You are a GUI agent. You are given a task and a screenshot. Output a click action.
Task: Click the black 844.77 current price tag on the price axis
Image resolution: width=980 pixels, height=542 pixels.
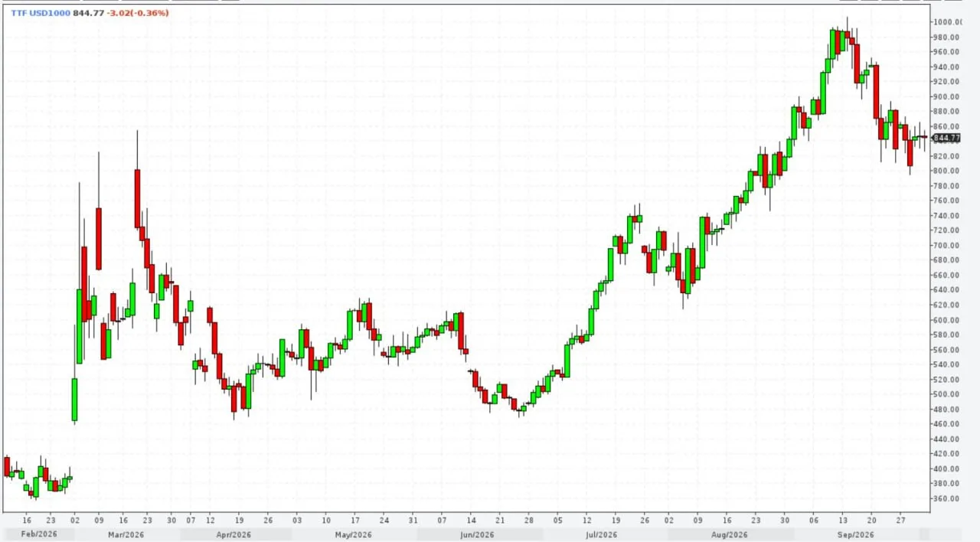click(946, 138)
